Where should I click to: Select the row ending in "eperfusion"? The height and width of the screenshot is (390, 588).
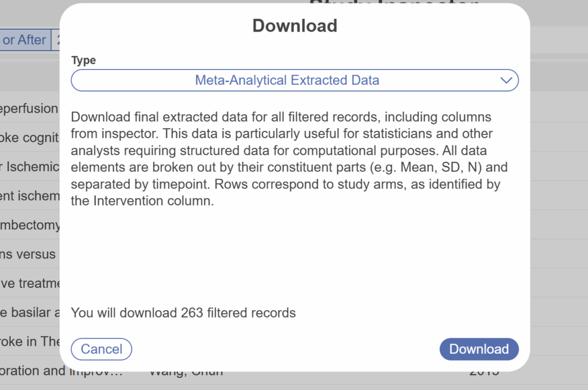coord(29,109)
